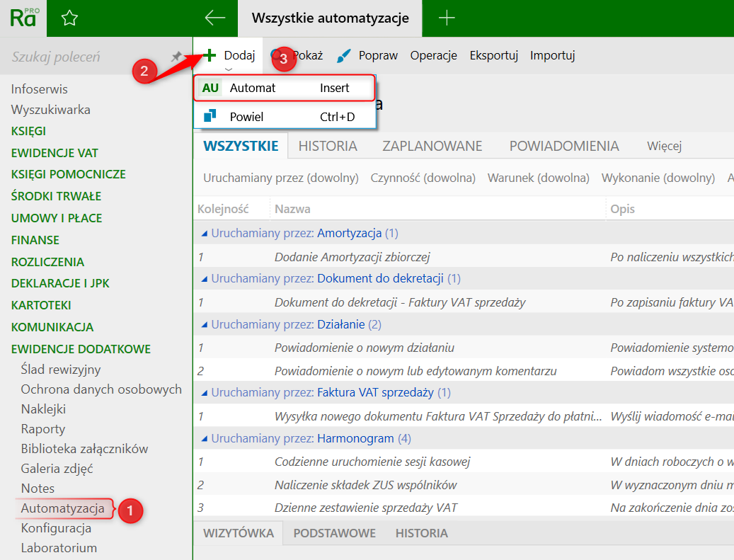The image size is (734, 560).
Task: Sort by the Opis column header
Action: pos(623,209)
